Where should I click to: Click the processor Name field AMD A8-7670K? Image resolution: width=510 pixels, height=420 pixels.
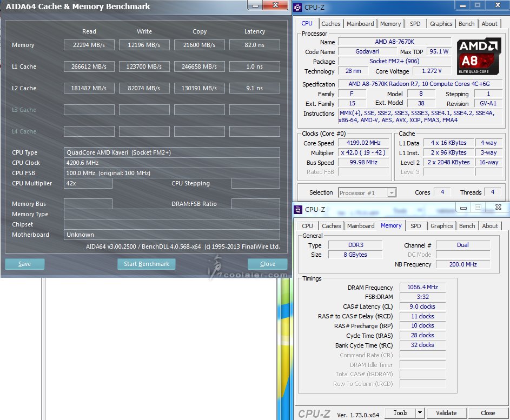(395, 42)
